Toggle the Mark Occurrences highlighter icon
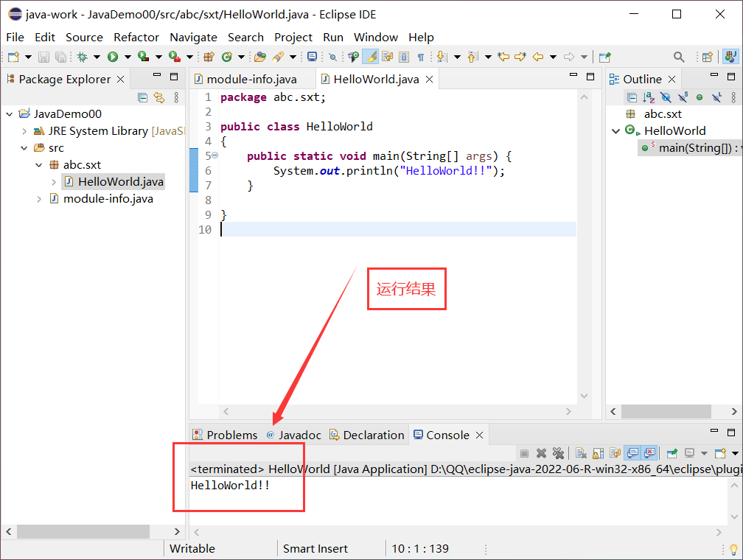The height and width of the screenshot is (560, 743). tap(371, 57)
